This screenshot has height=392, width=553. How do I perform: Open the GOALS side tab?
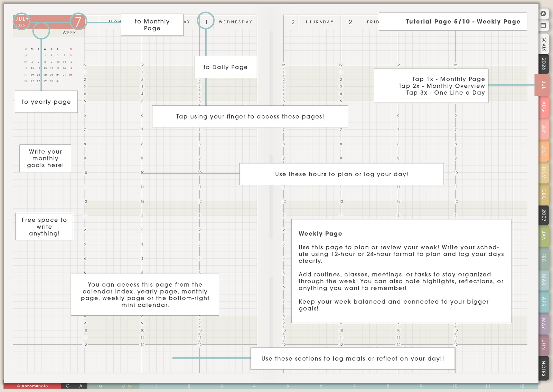point(544,44)
